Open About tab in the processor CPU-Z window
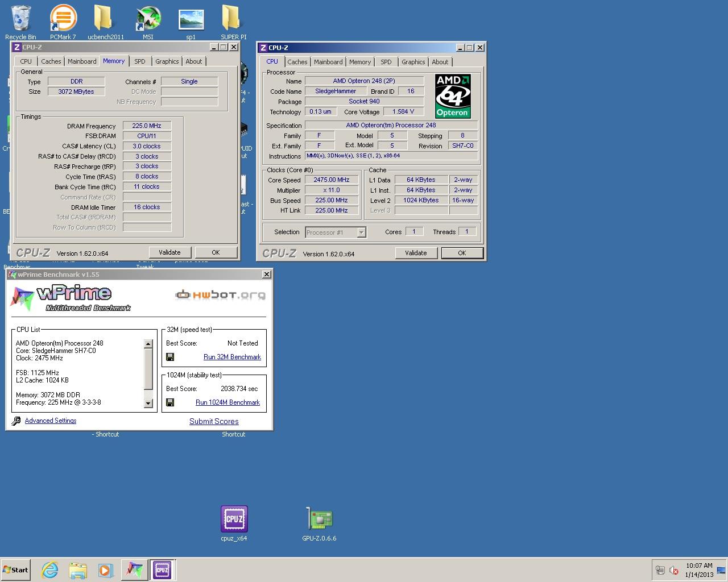The width and height of the screenshot is (728, 582). (440, 62)
